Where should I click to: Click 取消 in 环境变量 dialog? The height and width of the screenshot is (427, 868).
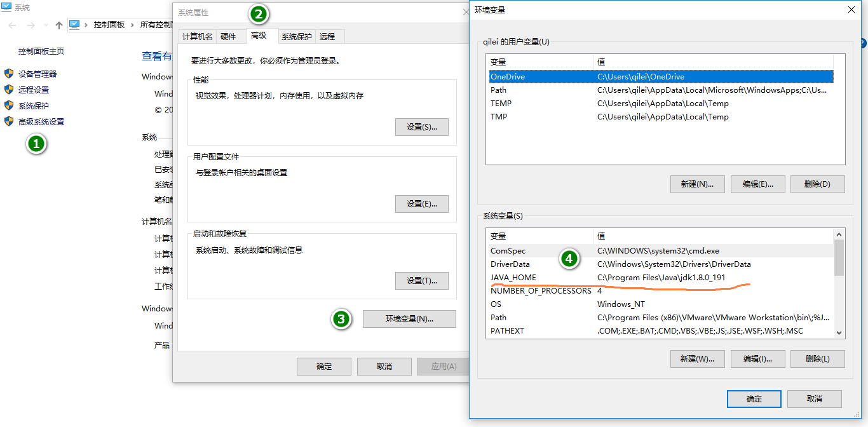pyautogui.click(x=814, y=399)
